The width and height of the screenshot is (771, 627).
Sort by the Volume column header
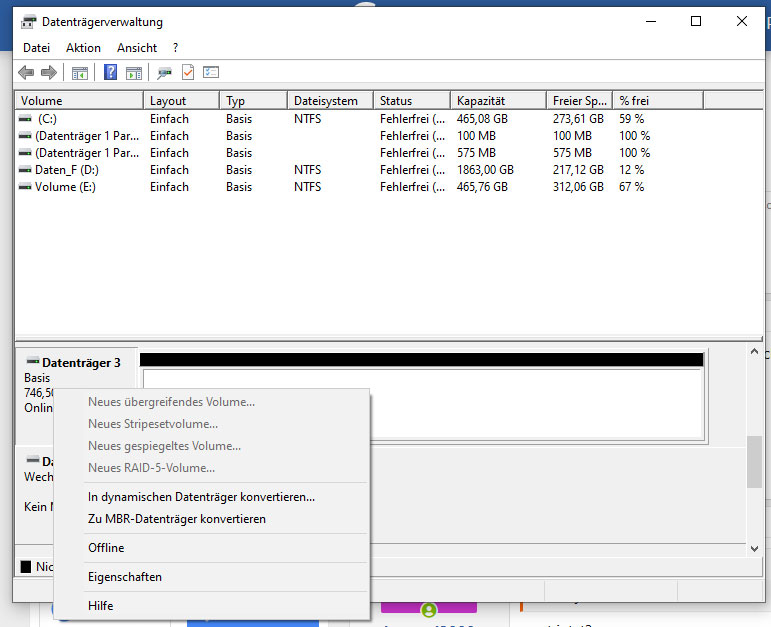(x=79, y=101)
